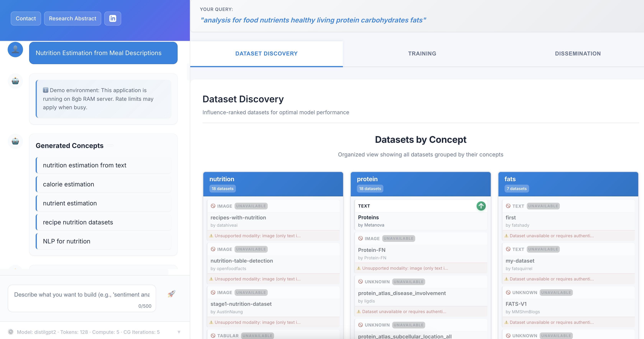Click the Contact button
This screenshot has width=644, height=339.
click(26, 18)
